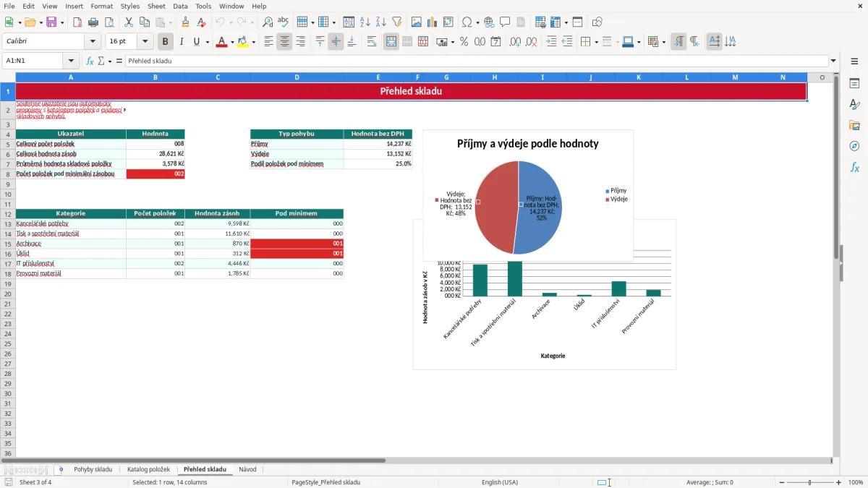868x488 pixels.
Task: Toggle Wrap Text for the cell
Action: click(372, 42)
